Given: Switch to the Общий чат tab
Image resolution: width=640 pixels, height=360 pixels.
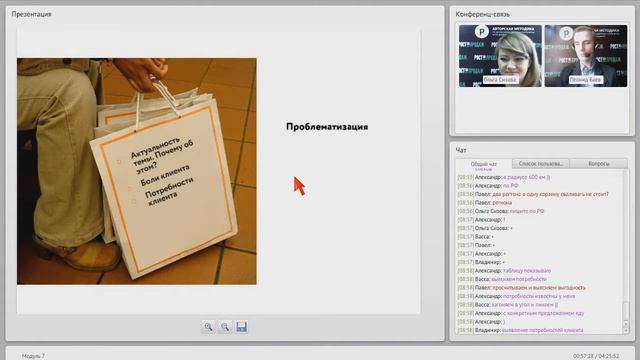Looking at the screenshot, I should click(x=484, y=164).
